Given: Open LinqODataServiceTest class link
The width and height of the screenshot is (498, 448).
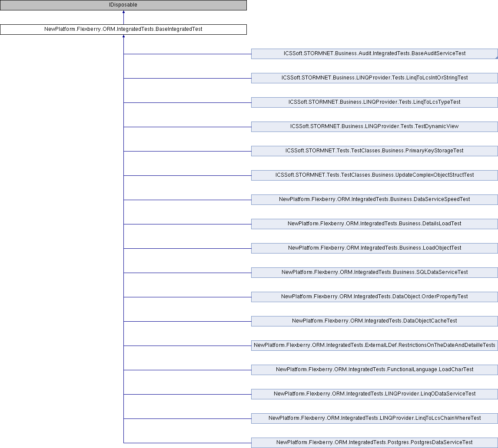Looking at the screenshot, I should 375,394.
